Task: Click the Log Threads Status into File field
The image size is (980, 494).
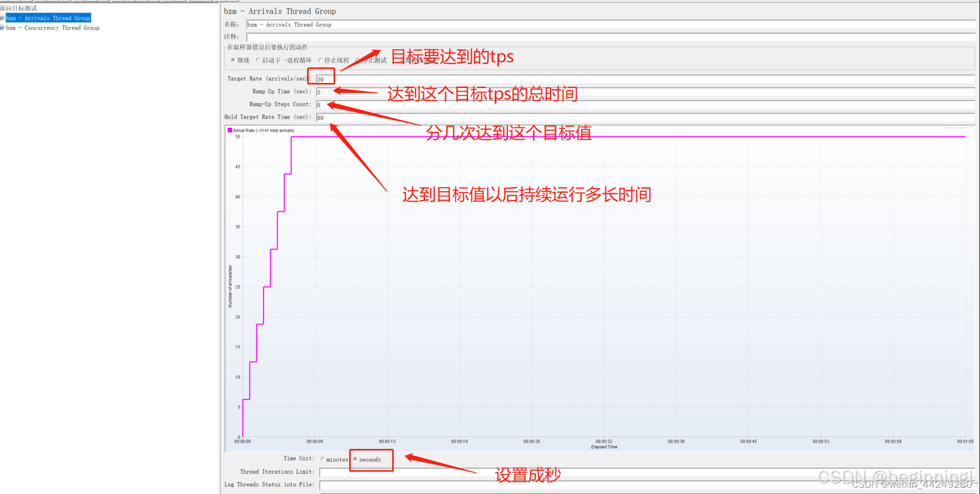Action: click(646, 485)
